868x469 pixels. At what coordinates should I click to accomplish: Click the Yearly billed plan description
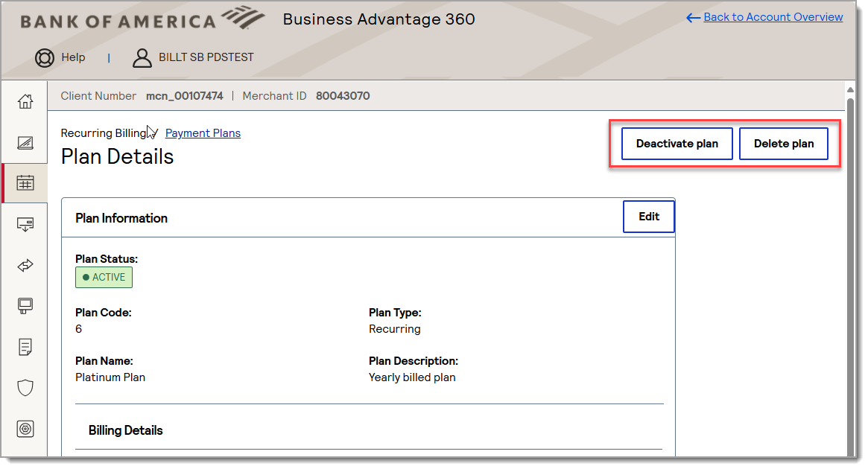[x=413, y=377]
